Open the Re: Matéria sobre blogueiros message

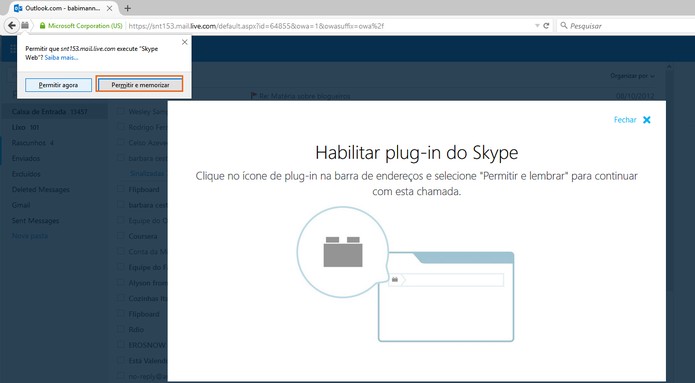pos(305,96)
